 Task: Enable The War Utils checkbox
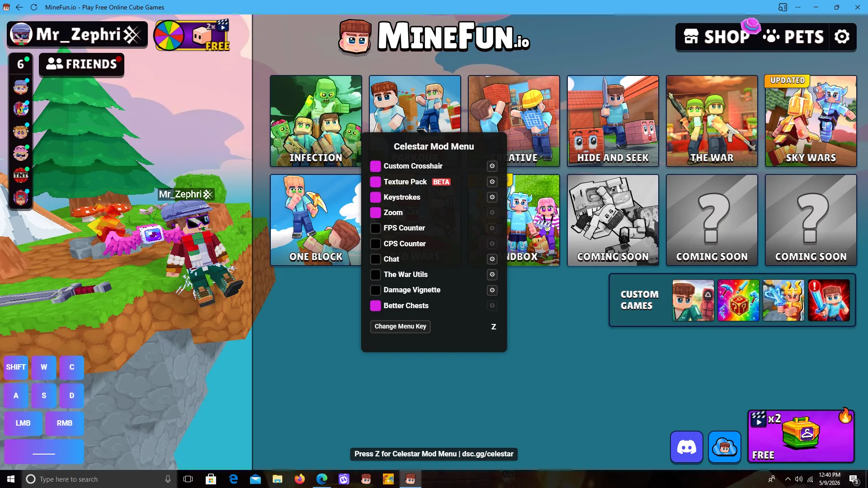pyautogui.click(x=375, y=274)
